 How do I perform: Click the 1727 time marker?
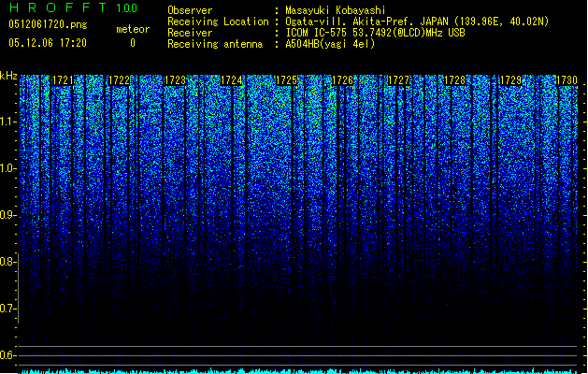click(x=398, y=80)
